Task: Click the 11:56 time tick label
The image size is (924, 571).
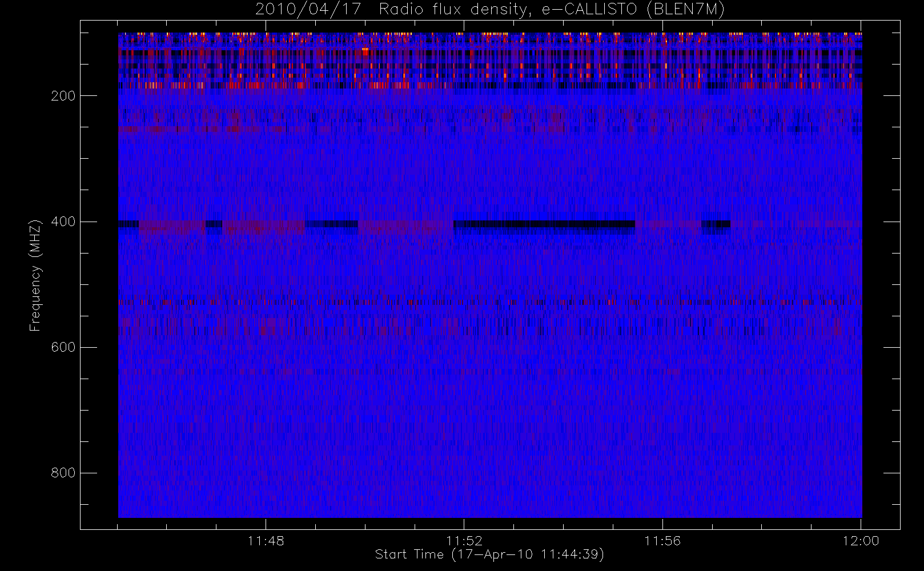Action: [x=662, y=541]
